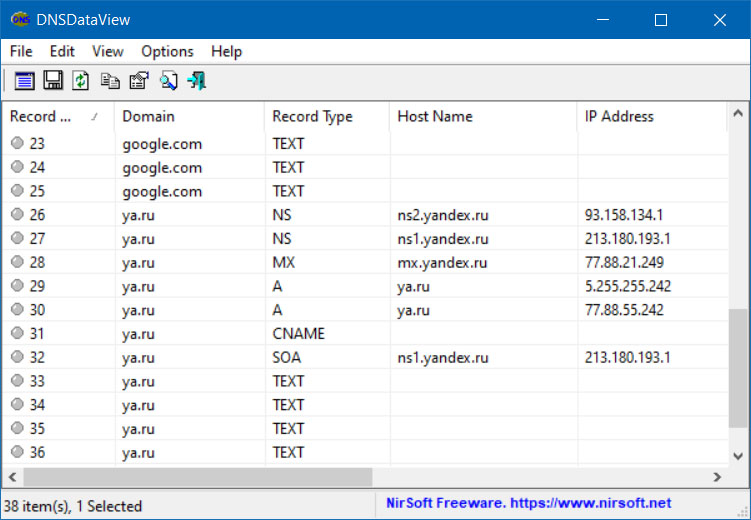This screenshot has width=751, height=520.
Task: Click the gray bullet icon of record 33
Action: click(17, 380)
